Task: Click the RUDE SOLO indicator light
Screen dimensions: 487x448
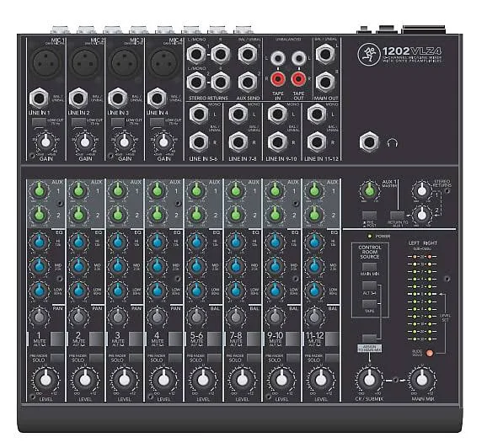Action: 430,353
